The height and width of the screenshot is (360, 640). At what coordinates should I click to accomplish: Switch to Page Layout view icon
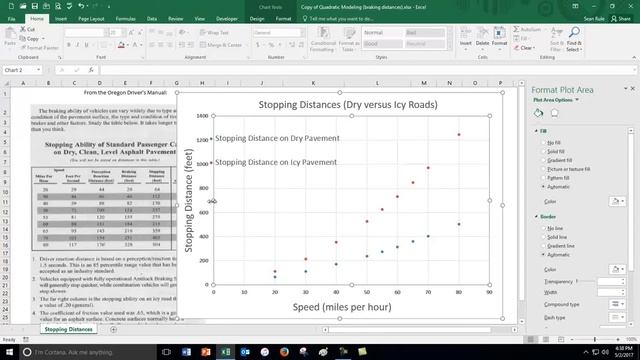pos(546,340)
